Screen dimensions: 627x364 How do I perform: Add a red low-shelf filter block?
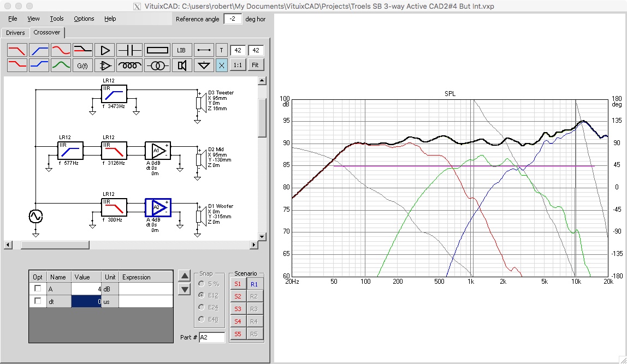[x=17, y=65]
